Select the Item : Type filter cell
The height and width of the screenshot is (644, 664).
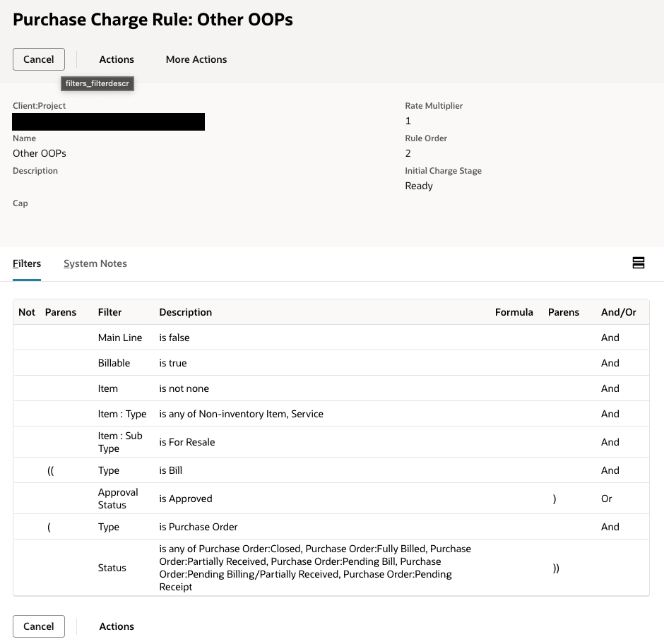point(122,414)
